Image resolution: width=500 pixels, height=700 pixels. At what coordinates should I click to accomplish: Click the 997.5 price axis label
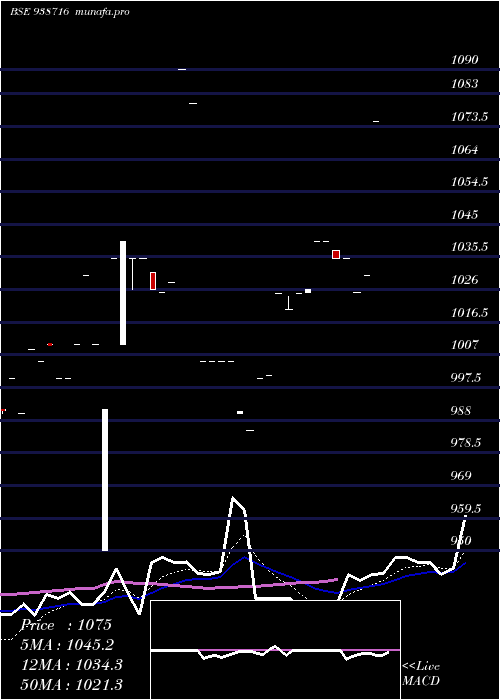point(466,378)
